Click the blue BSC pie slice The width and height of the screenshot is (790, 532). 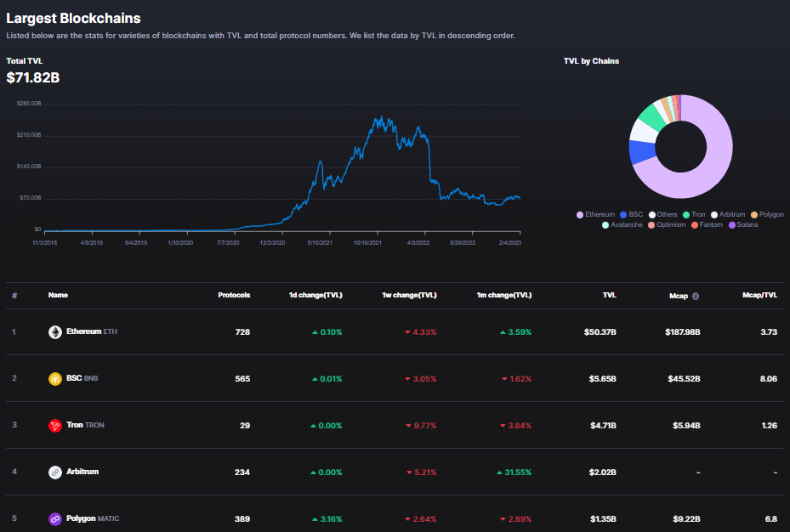coord(642,152)
